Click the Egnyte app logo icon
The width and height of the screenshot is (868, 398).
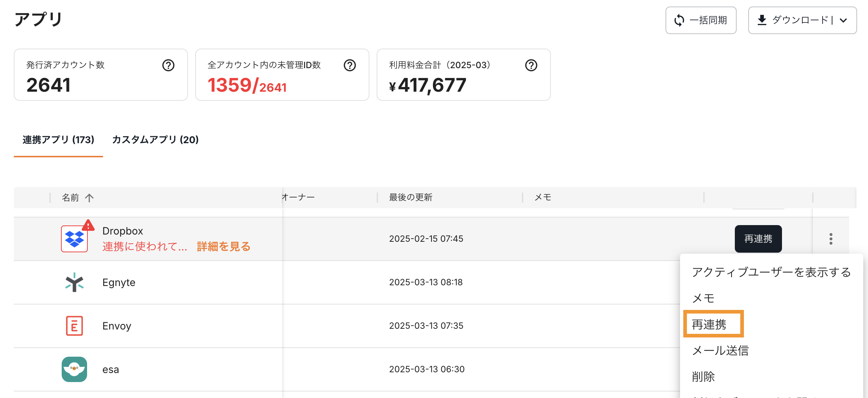74,282
